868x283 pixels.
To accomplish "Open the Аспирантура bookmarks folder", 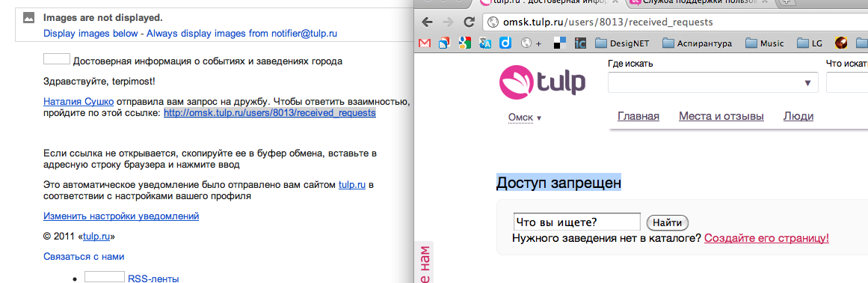I will tap(696, 43).
